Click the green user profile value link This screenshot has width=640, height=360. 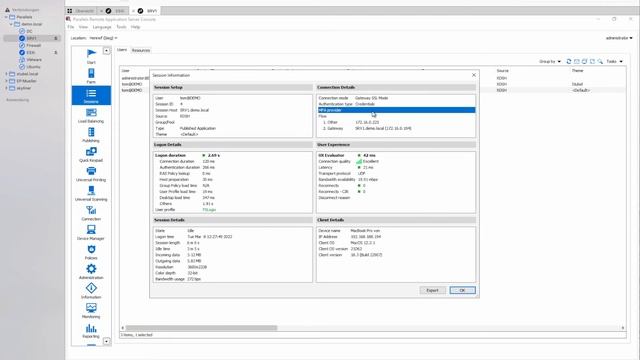pyautogui.click(x=209, y=210)
